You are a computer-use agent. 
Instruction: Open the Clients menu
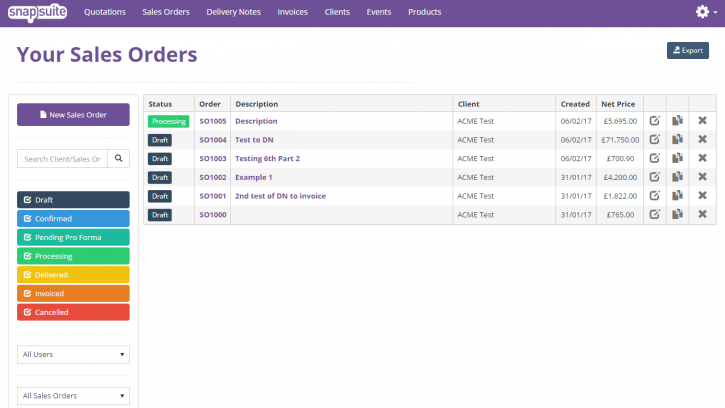[337, 12]
